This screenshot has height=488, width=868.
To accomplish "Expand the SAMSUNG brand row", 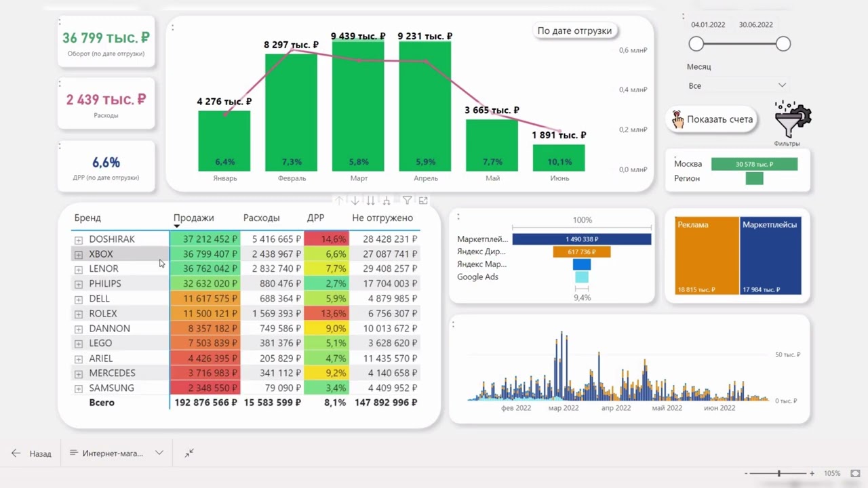I will point(79,389).
